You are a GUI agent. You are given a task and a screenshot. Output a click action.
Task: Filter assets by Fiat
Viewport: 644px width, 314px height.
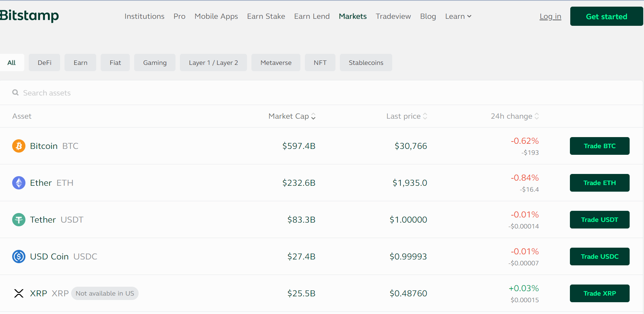(x=115, y=63)
